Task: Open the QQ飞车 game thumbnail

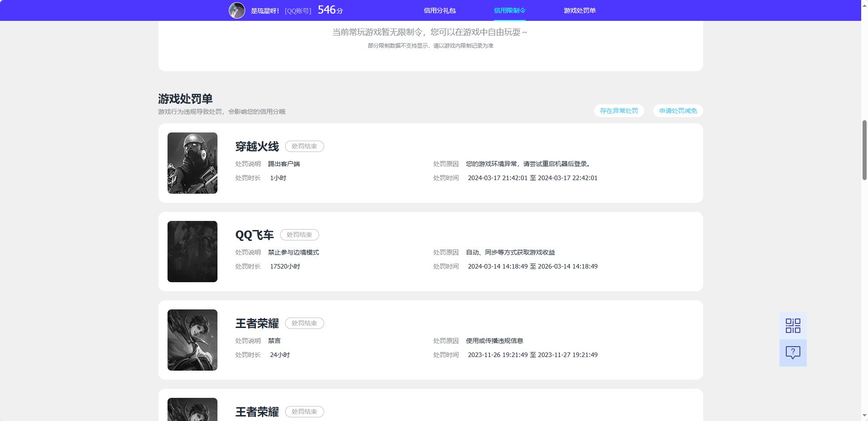Action: tap(192, 251)
